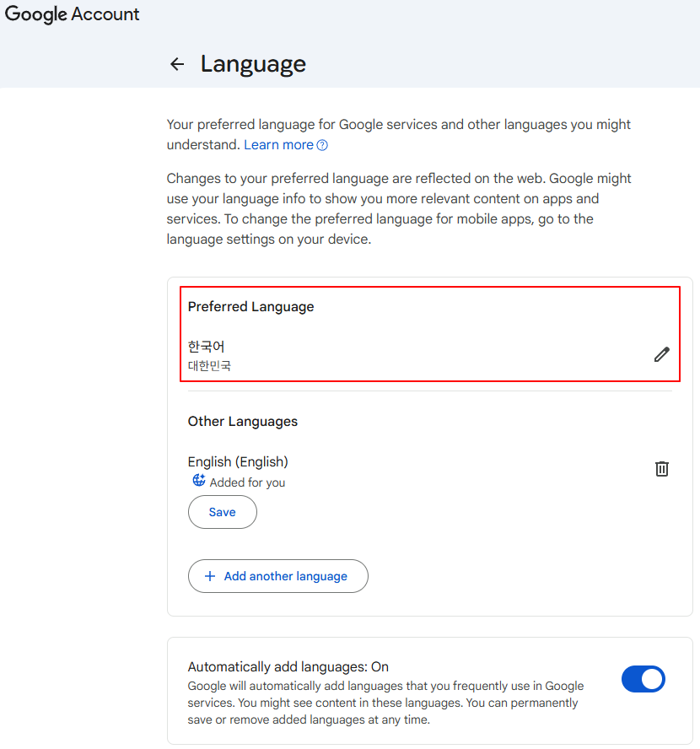This screenshot has width=700, height=749.
Task: Click the 대한민국 region text
Action: tap(209, 366)
